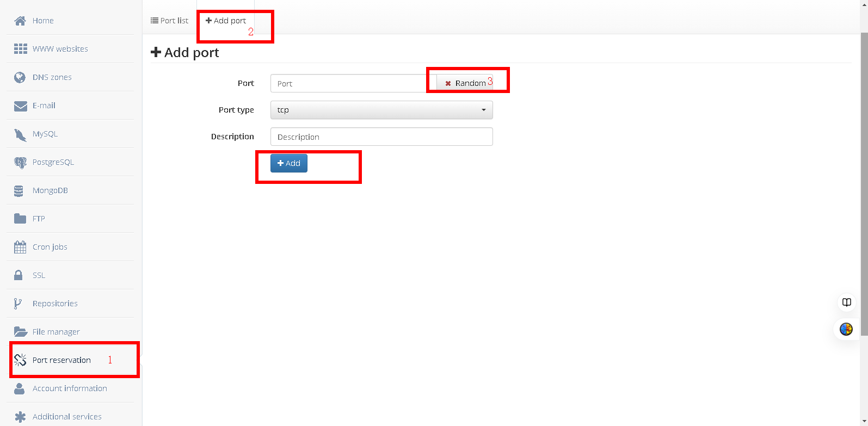Viewport: 868px width, 426px height.
Task: Click the colorful globe floating icon
Action: [x=846, y=329]
